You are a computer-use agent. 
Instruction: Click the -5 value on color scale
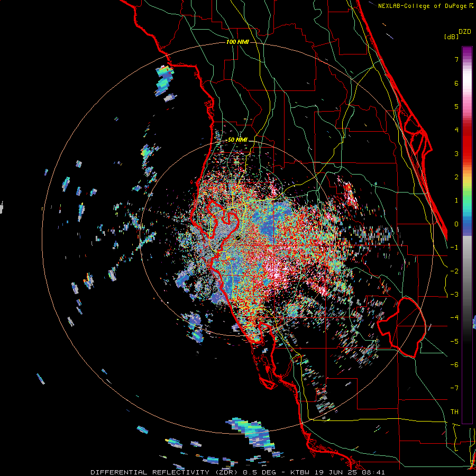coord(454,342)
